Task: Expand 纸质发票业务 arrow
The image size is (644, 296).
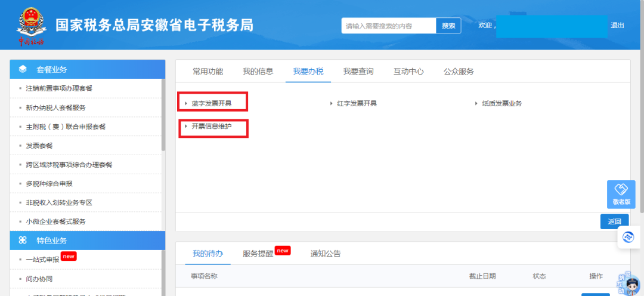Action: pyautogui.click(x=477, y=104)
